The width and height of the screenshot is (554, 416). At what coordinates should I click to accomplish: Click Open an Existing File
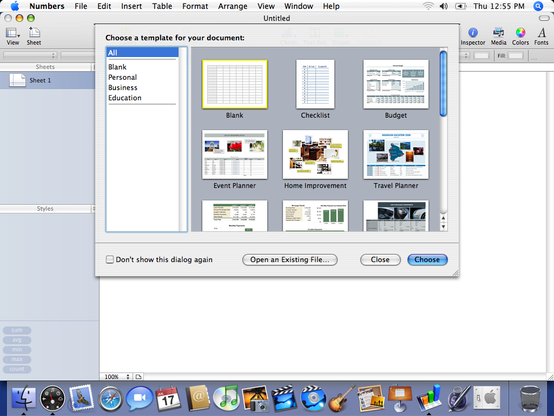pos(290,260)
